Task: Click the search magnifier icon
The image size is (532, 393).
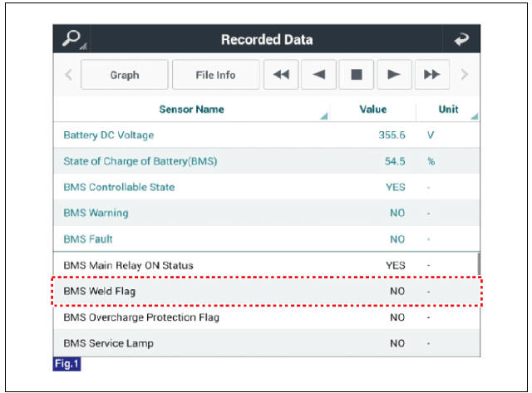Action: coord(71,38)
